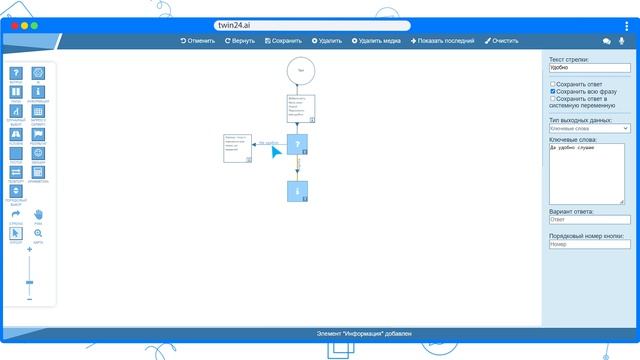The height and width of the screenshot is (360, 640).
Task: Open the Тип выходных данных dropdown
Action: click(x=589, y=129)
